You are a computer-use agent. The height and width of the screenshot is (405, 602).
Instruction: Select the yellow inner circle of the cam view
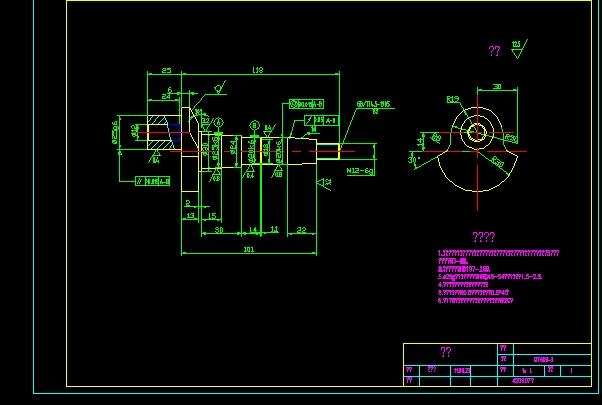477,133
